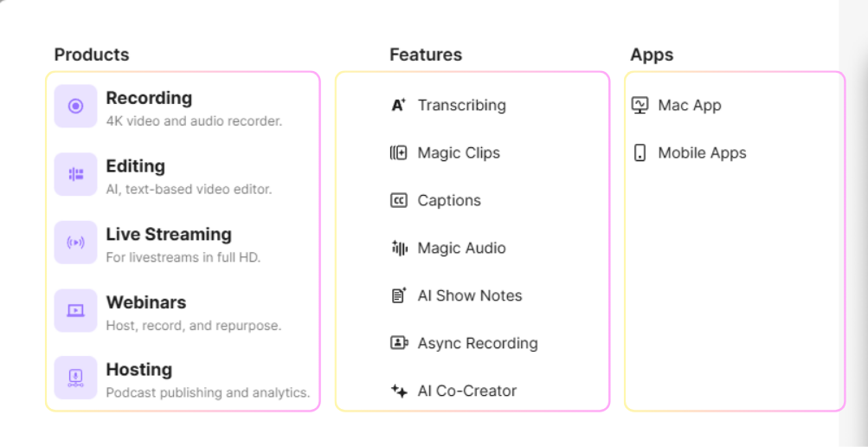Viewport: 868px width, 447px height.
Task: Click the AI Co-Creator sparkle icon
Action: pyautogui.click(x=398, y=391)
